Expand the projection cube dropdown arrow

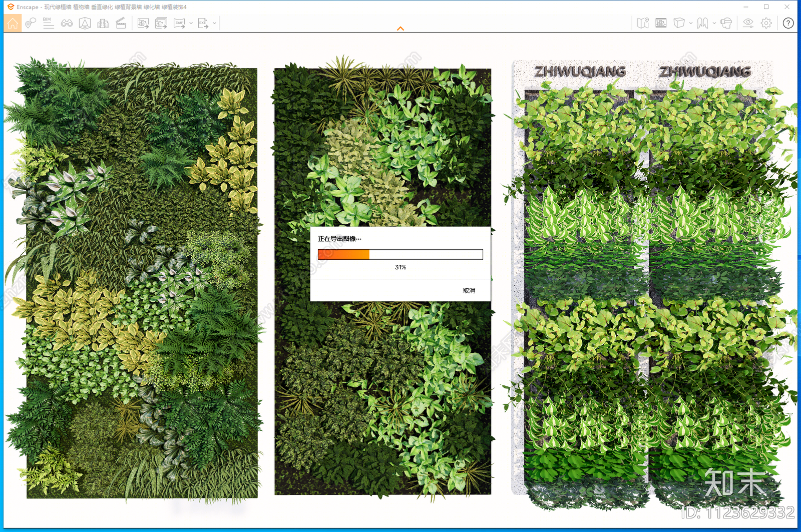point(691,23)
